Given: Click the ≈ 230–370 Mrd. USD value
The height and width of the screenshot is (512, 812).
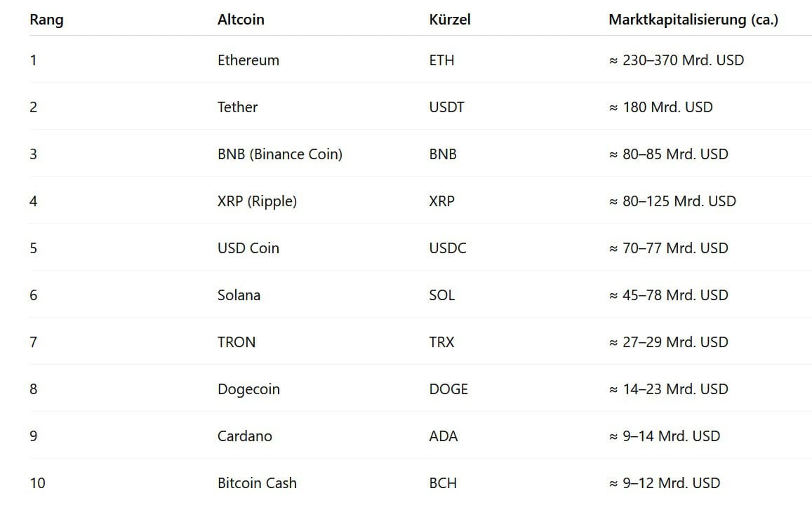Looking at the screenshot, I should tap(677, 60).
